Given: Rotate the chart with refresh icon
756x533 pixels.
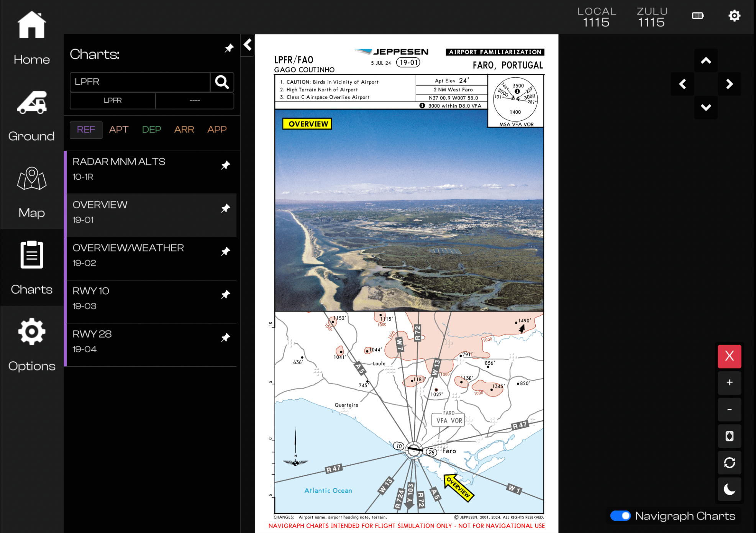Looking at the screenshot, I should coord(729,463).
